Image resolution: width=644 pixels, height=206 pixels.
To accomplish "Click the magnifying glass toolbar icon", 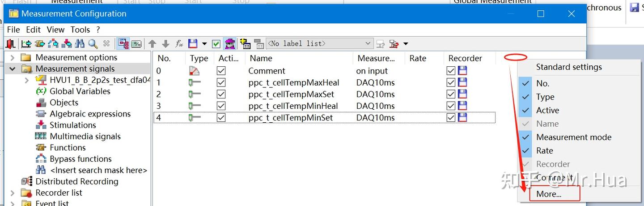I will [93, 43].
